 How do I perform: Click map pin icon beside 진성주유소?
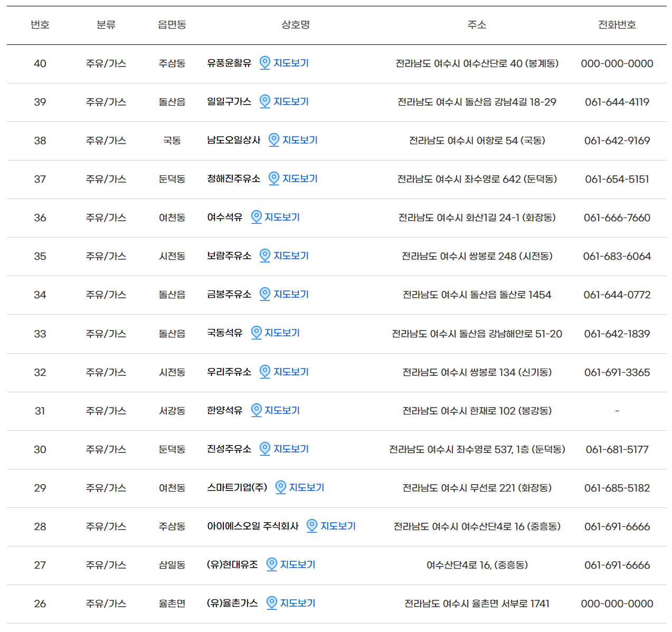[x=265, y=449]
